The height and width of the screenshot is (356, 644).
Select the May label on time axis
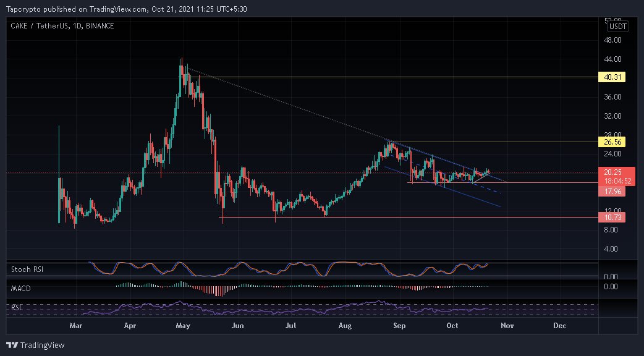pos(183,325)
